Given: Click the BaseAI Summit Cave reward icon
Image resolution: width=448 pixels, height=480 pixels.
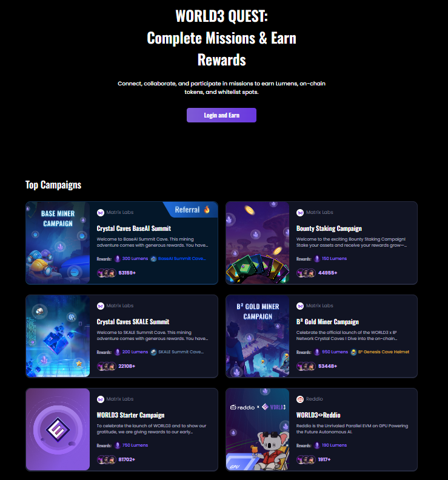Looking at the screenshot, I should point(154,259).
